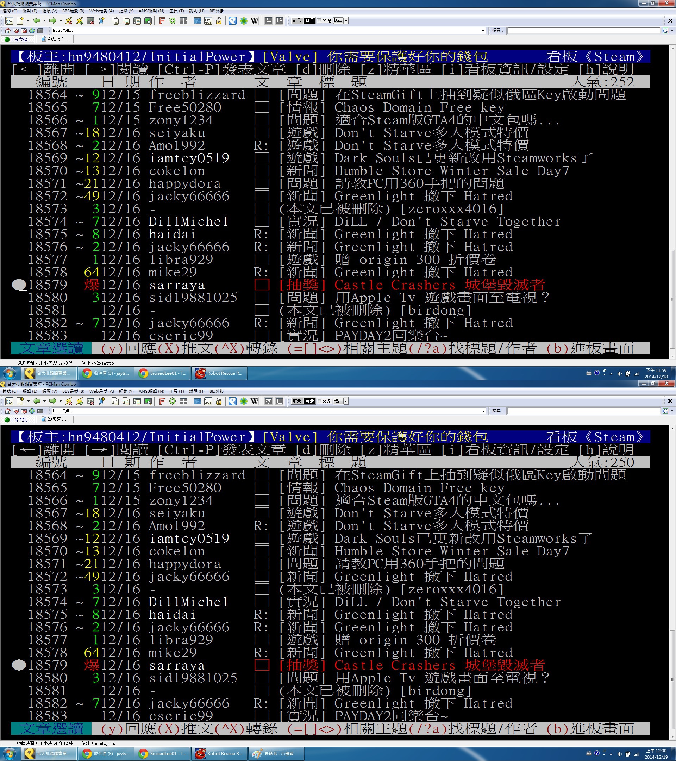Viewport: 676px width, 784px height.
Task: Open 送出 dropdown arrow in upper window
Action: pyautogui.click(x=346, y=21)
